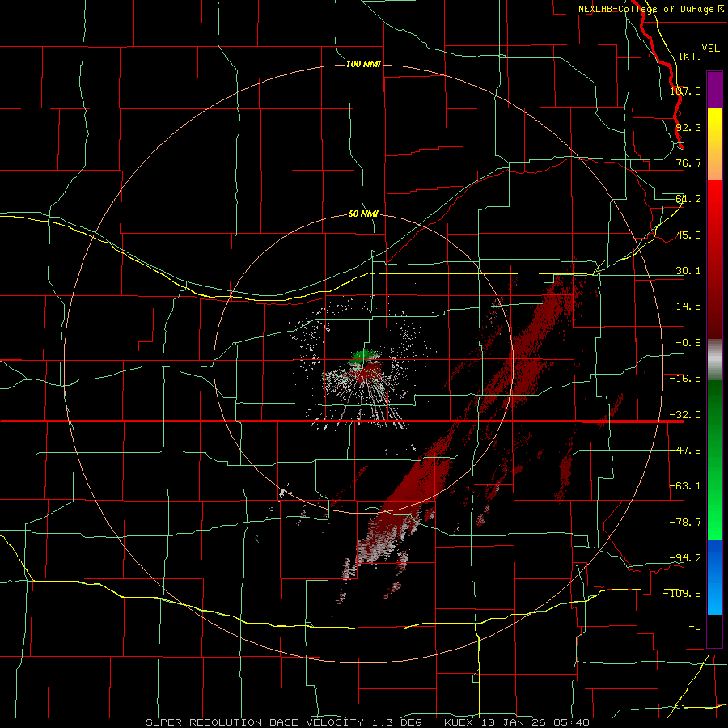
Task: Select the -32.0 legend value
Action: (x=685, y=415)
